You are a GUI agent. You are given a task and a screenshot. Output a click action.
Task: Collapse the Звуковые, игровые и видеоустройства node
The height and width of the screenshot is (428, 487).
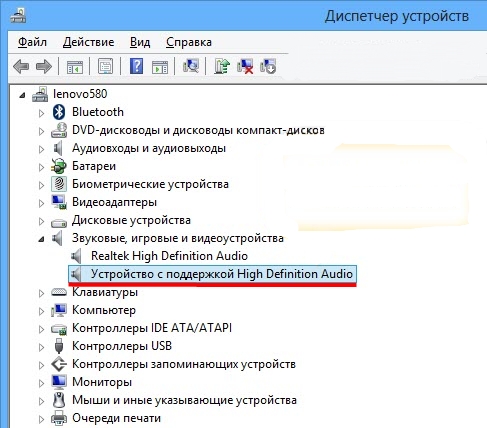[x=41, y=239]
